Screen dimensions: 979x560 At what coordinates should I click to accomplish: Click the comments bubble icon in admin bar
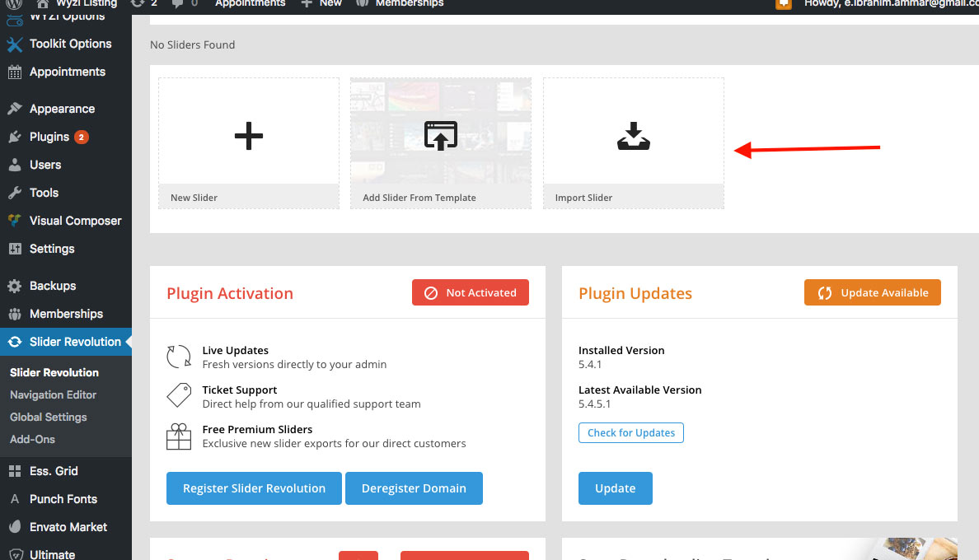[x=177, y=3]
